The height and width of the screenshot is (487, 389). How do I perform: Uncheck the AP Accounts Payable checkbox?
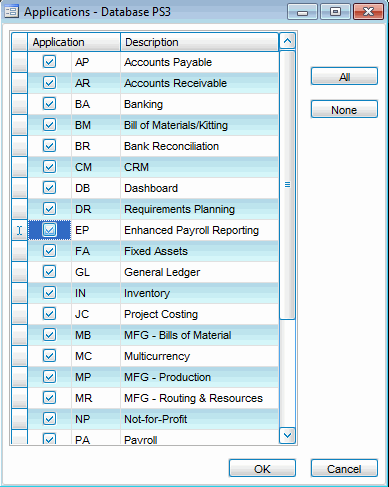[x=49, y=62]
